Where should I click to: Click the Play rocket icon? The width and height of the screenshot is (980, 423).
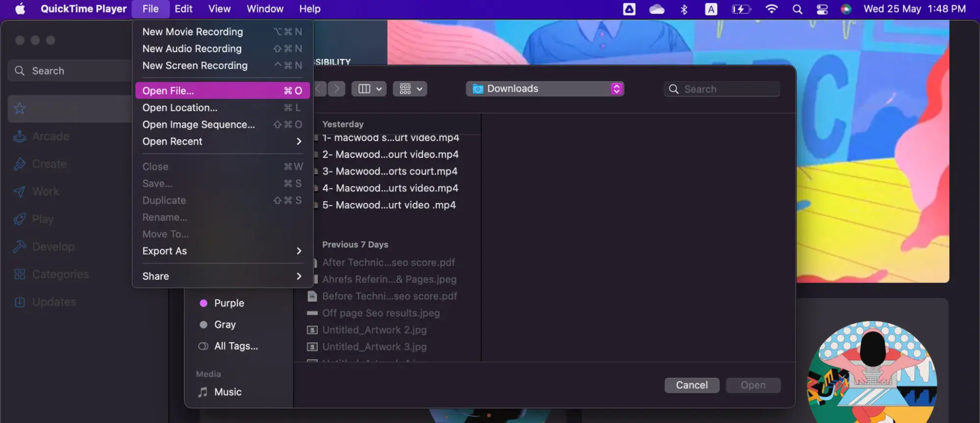pyautogui.click(x=20, y=219)
